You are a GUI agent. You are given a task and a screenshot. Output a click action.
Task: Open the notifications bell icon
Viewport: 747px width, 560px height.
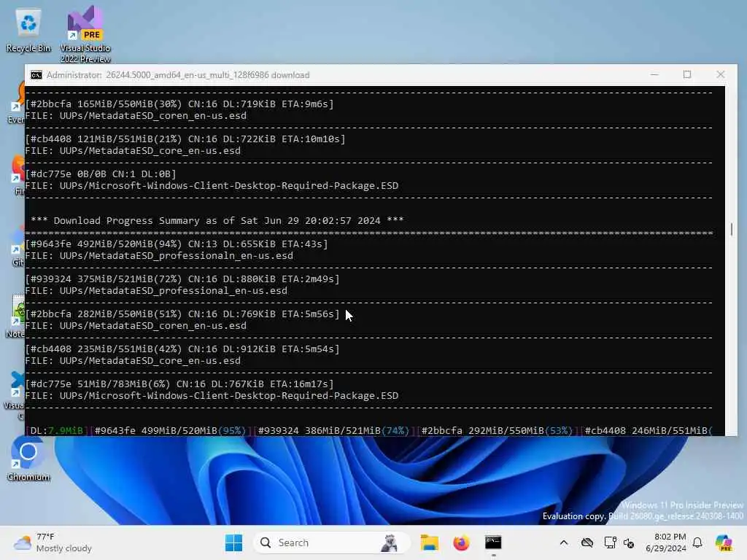tap(697, 542)
